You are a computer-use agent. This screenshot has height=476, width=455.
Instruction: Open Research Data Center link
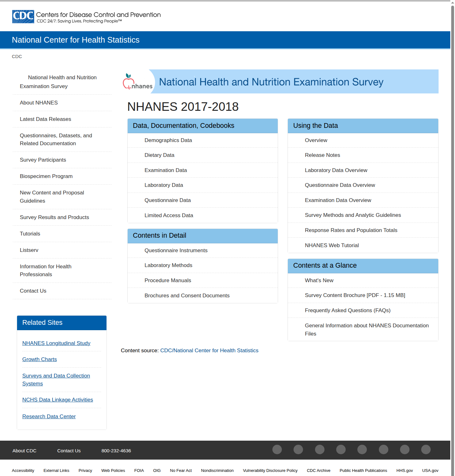click(x=49, y=416)
